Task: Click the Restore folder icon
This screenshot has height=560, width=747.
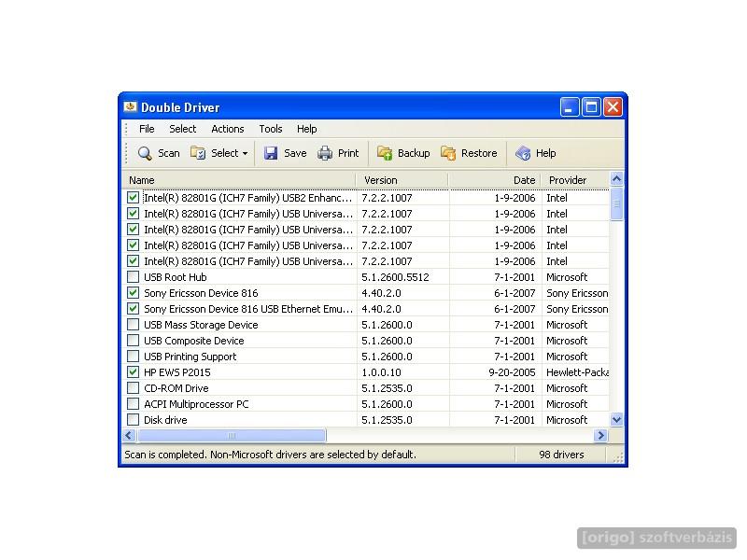Action: (448, 153)
